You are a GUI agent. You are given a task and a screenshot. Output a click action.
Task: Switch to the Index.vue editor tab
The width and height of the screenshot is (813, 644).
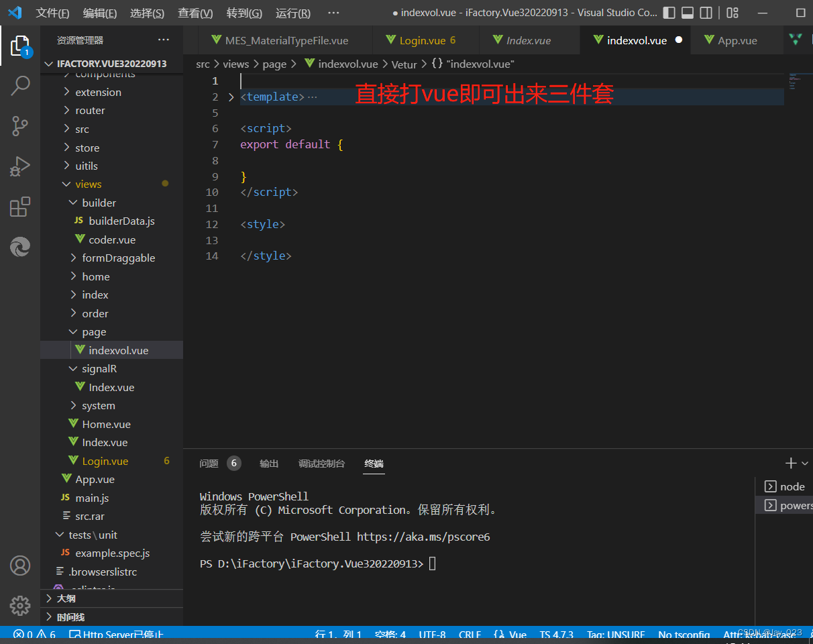[x=528, y=40]
